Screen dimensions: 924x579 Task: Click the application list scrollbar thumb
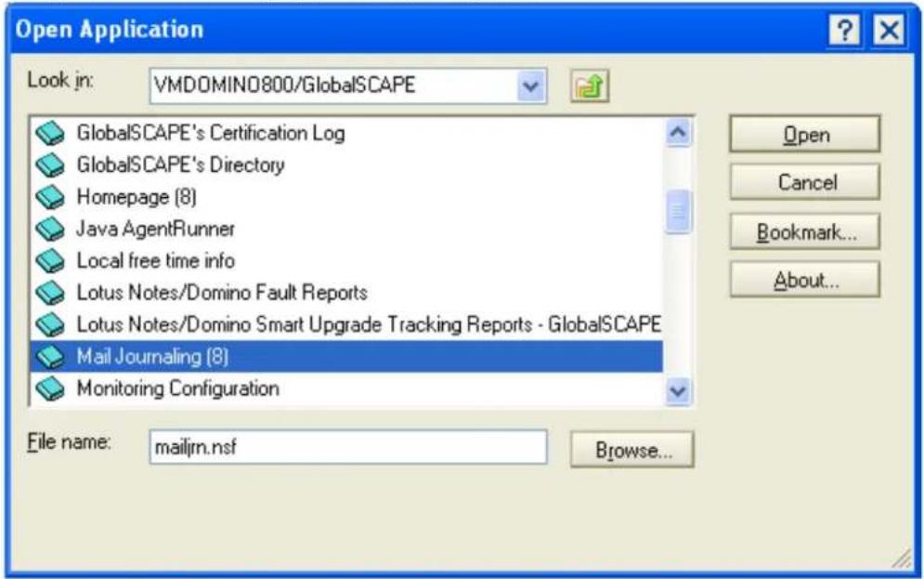coord(678,211)
